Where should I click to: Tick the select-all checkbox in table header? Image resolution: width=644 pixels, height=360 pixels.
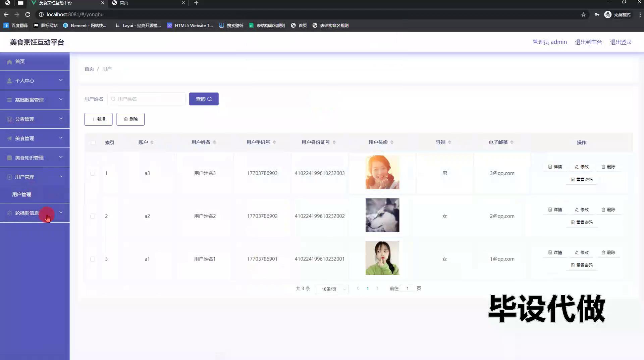click(x=93, y=142)
